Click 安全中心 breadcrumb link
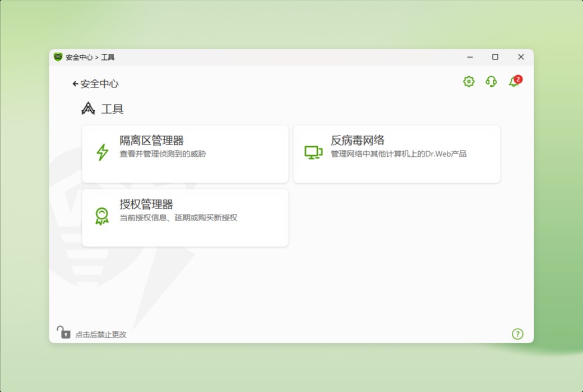This screenshot has height=392, width=583. pos(100,83)
